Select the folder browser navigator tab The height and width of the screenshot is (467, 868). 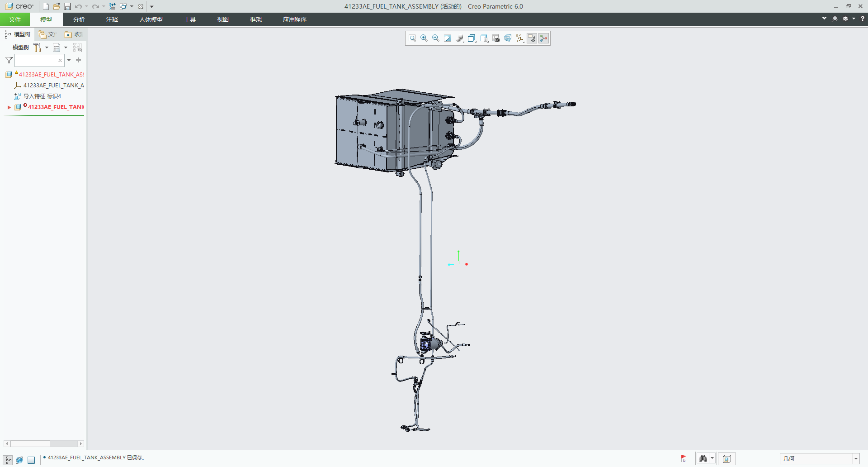47,34
